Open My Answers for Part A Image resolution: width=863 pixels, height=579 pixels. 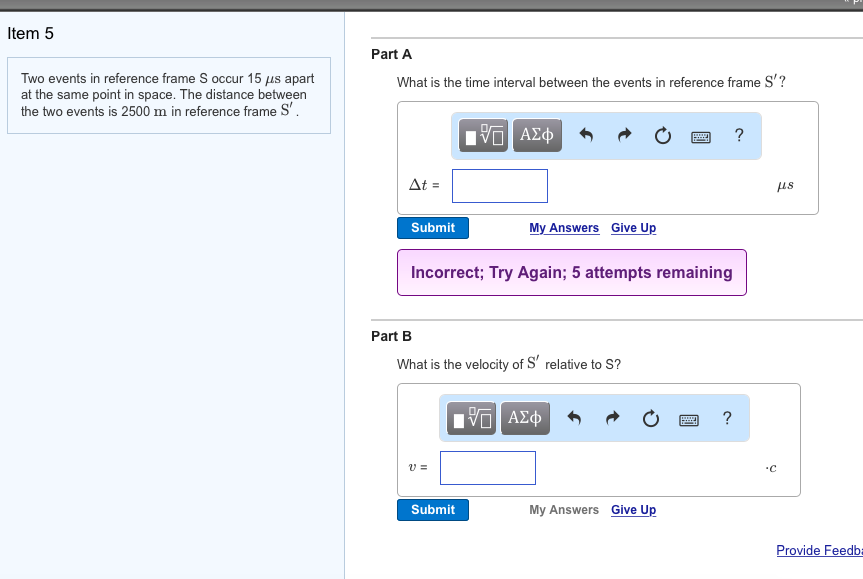(563, 228)
